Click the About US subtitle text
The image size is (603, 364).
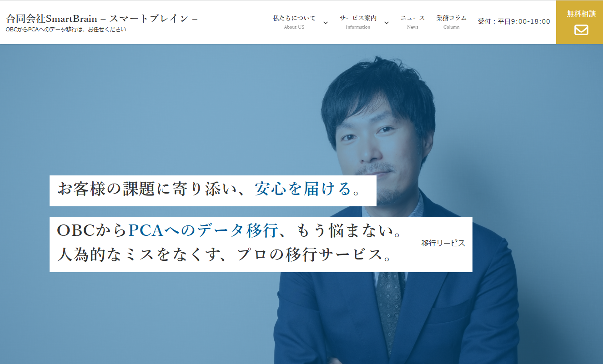pos(294,27)
